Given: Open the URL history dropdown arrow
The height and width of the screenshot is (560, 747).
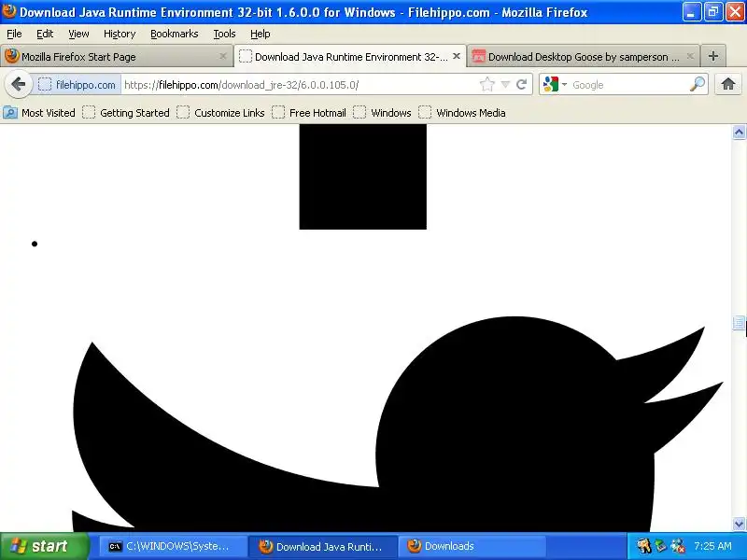Looking at the screenshot, I should point(505,85).
